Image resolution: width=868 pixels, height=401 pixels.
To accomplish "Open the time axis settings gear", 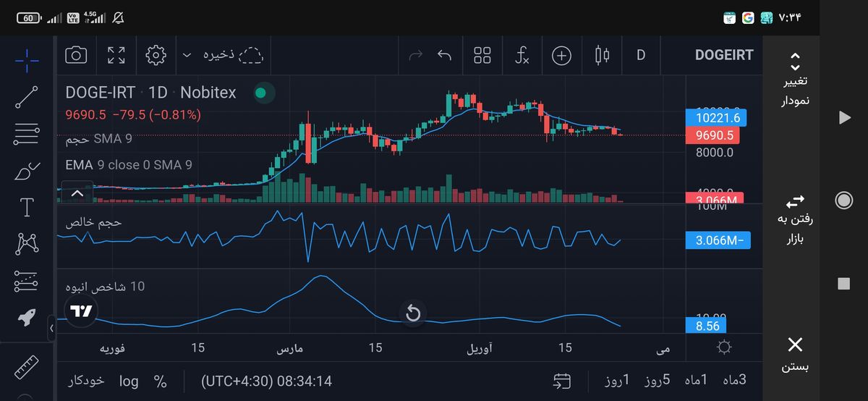I will point(723,347).
